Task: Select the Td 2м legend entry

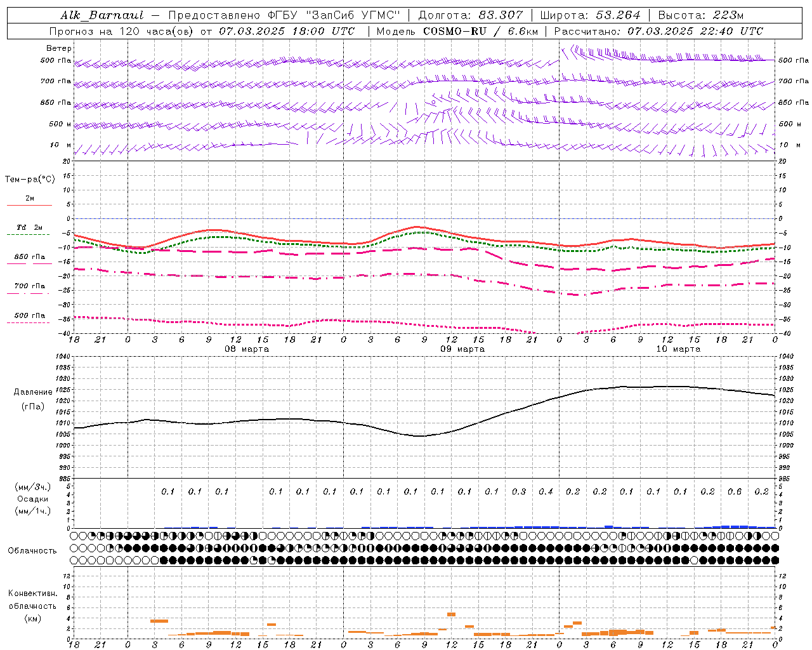Action: click(30, 227)
